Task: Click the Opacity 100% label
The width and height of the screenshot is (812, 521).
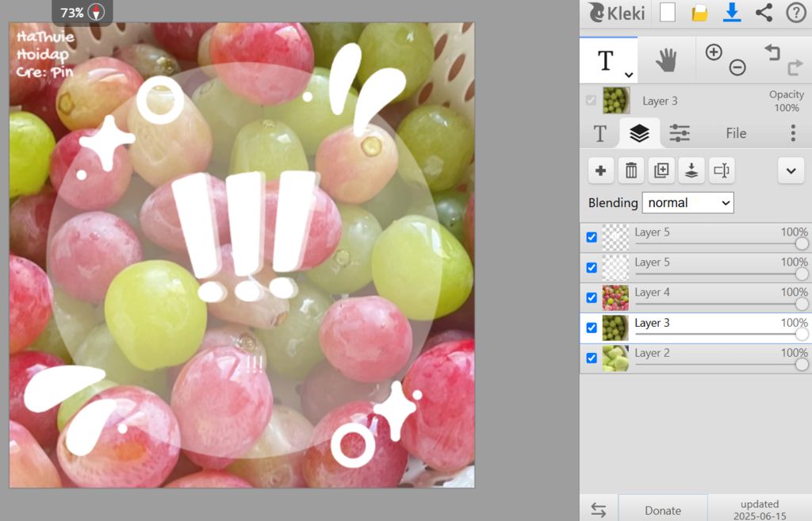Action: [x=787, y=101]
